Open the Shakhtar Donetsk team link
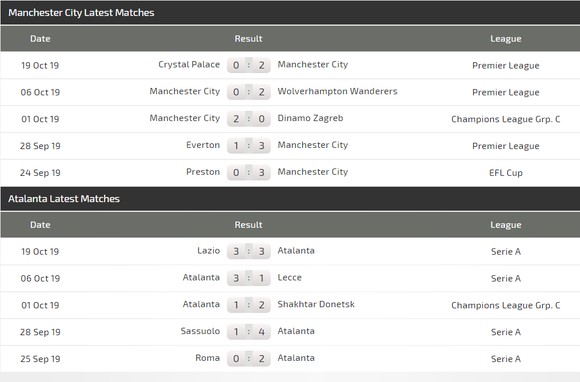 click(316, 304)
